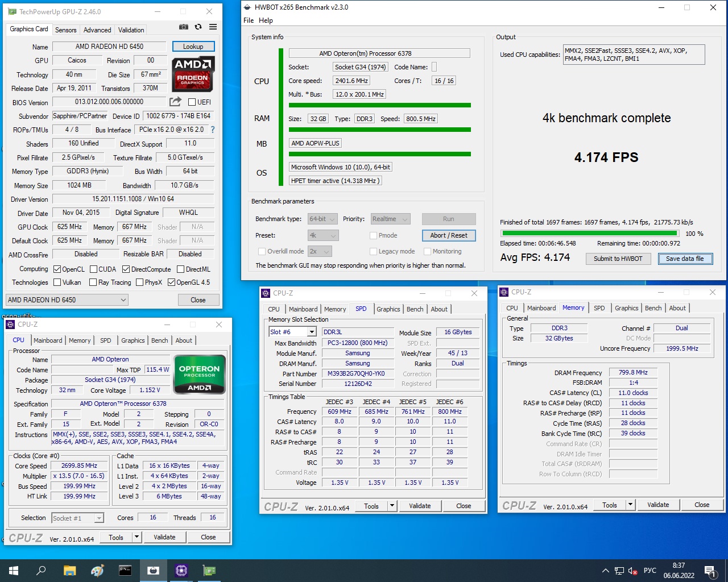Open the Overkill mode 2x dropdown
The width and height of the screenshot is (728, 582).
click(320, 251)
